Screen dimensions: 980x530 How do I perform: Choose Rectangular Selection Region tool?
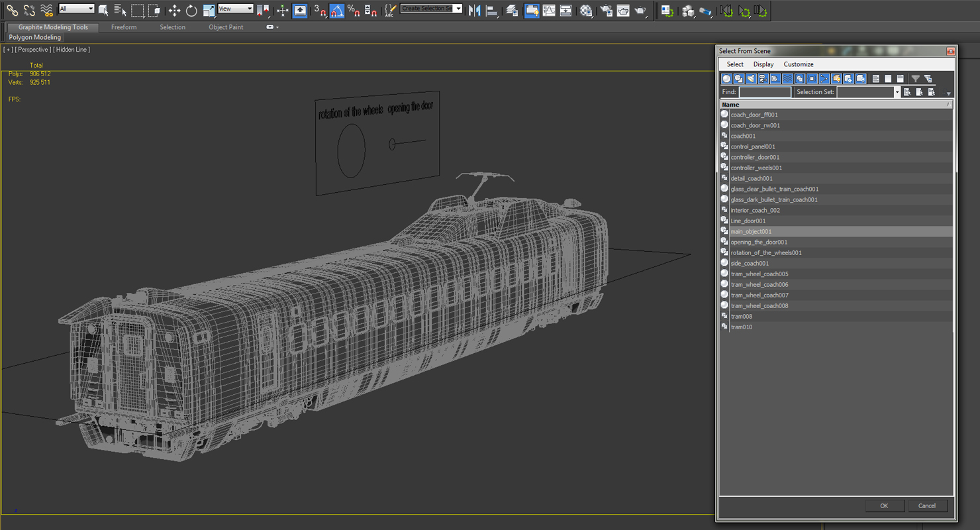[x=137, y=11]
